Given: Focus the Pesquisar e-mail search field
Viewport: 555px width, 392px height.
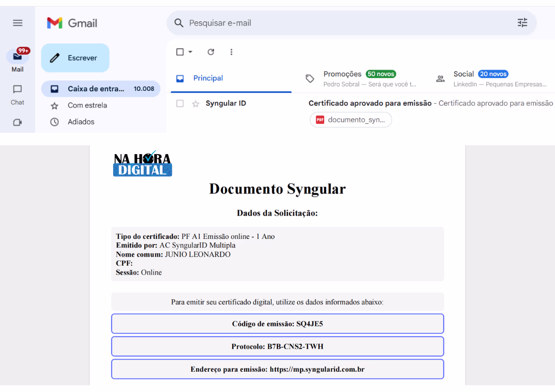Looking at the screenshot, I should coord(350,23).
